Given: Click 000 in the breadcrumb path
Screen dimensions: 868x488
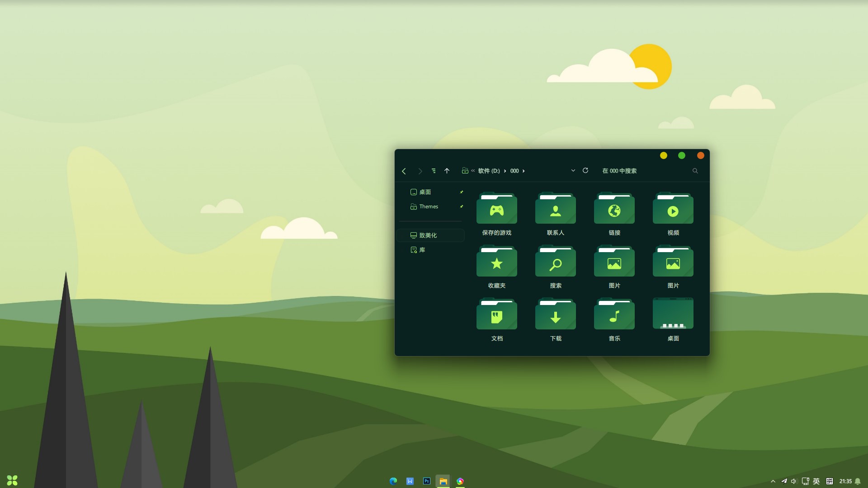Looking at the screenshot, I should [514, 171].
